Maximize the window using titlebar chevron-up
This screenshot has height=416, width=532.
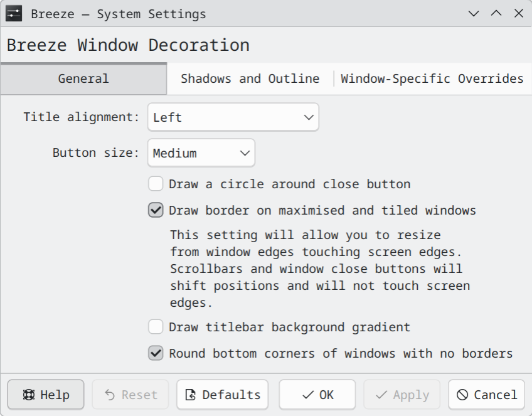click(x=496, y=13)
